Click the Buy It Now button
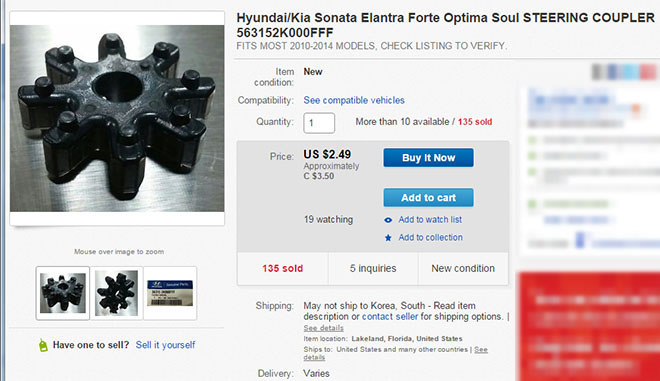Viewport: 660px width, 381px height. tap(428, 158)
